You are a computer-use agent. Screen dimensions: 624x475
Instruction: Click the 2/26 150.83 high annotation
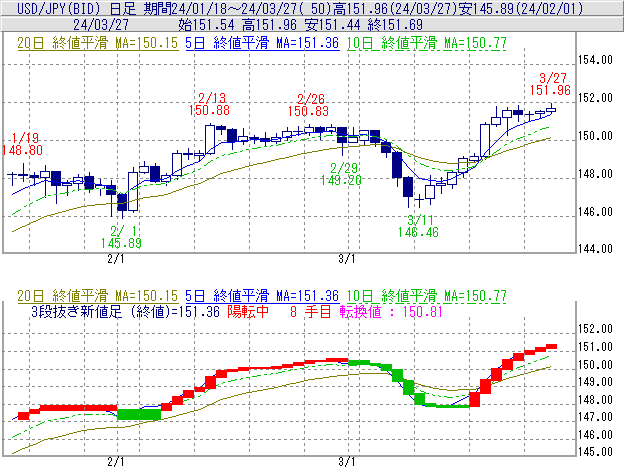[x=309, y=105]
